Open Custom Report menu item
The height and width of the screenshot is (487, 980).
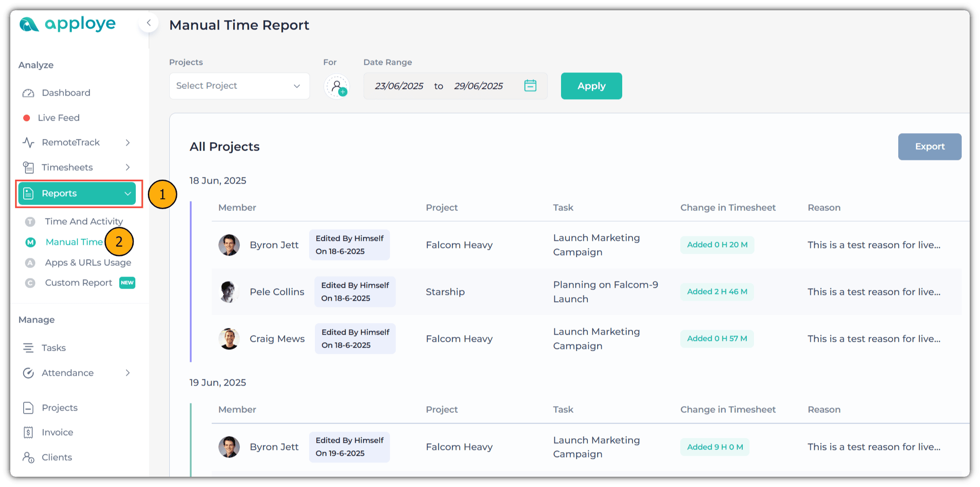tap(79, 283)
